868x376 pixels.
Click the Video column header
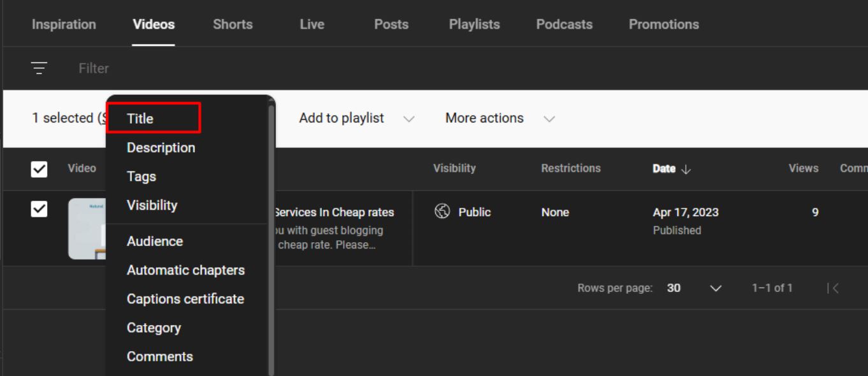tap(82, 168)
